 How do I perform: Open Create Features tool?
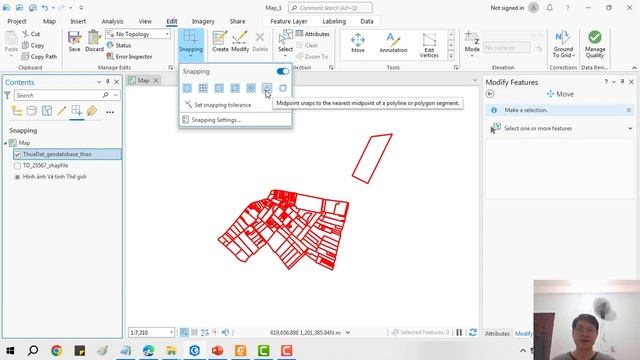220,41
